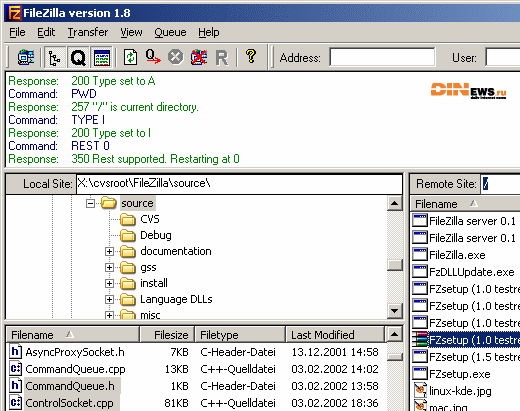Select remote FzDLLUpdate.exe file icon

tap(420, 272)
